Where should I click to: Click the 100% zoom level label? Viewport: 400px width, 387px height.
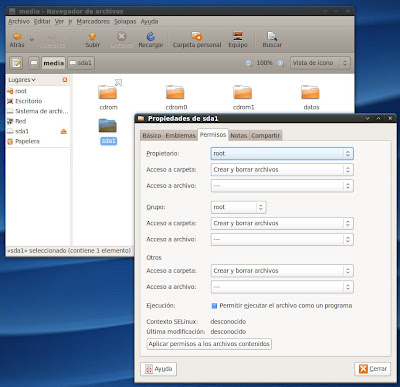264,63
